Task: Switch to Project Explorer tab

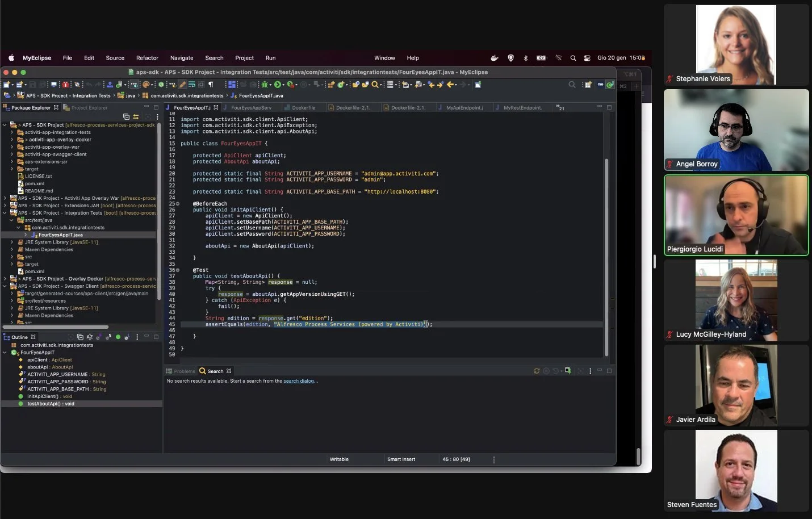Action: (85, 107)
